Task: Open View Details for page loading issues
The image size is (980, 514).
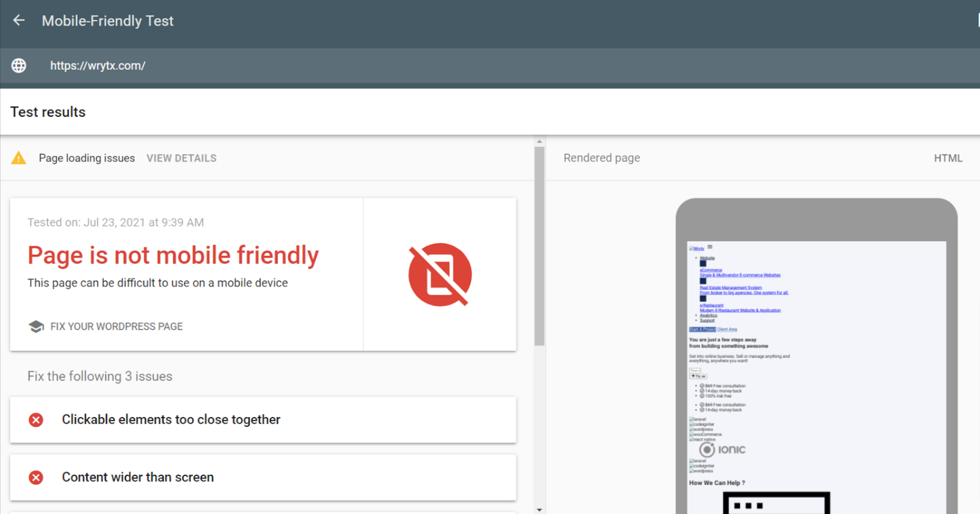Action: tap(181, 158)
